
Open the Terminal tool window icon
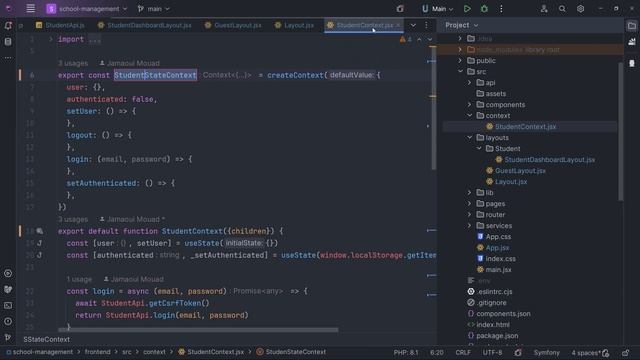(8, 305)
